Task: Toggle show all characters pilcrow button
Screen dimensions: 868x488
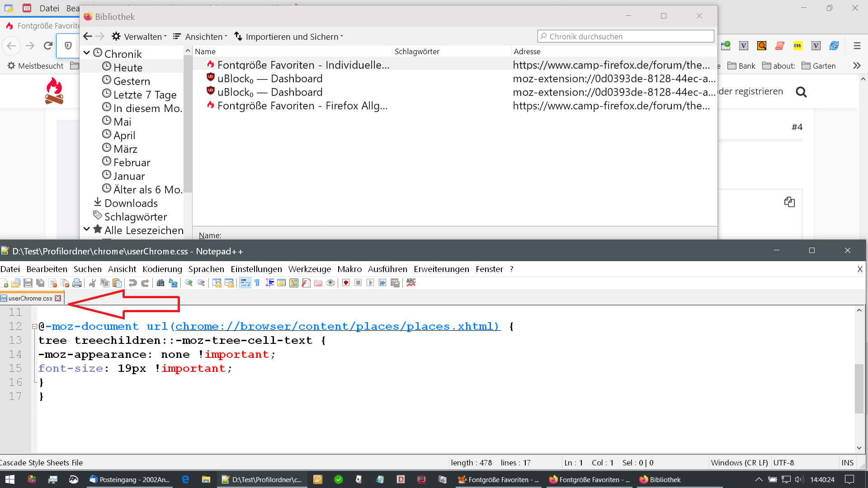Action: (257, 283)
